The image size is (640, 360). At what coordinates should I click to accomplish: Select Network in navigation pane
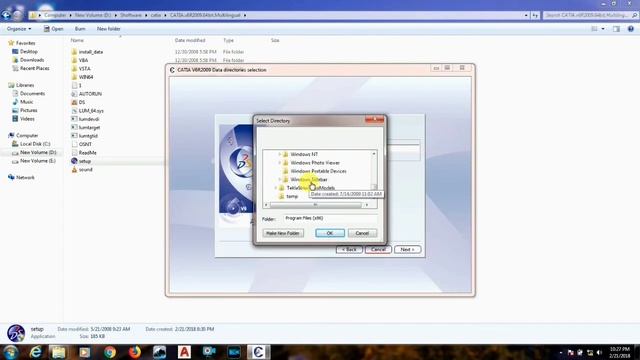click(25, 178)
